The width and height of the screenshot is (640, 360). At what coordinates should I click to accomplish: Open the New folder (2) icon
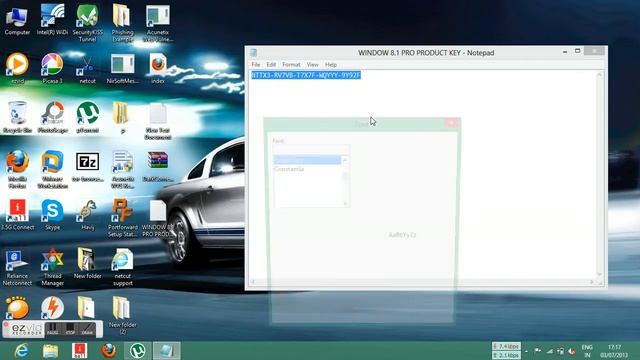click(x=122, y=316)
